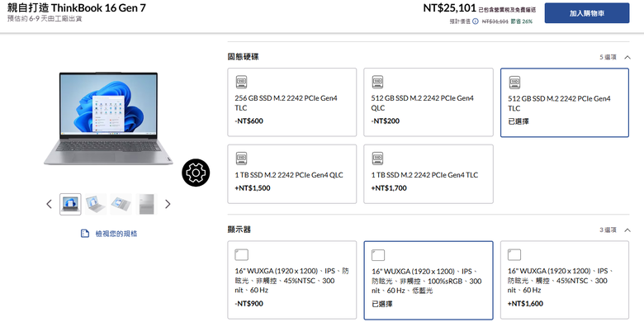Click the 5 選項 label in the SSD header

[x=608, y=57]
